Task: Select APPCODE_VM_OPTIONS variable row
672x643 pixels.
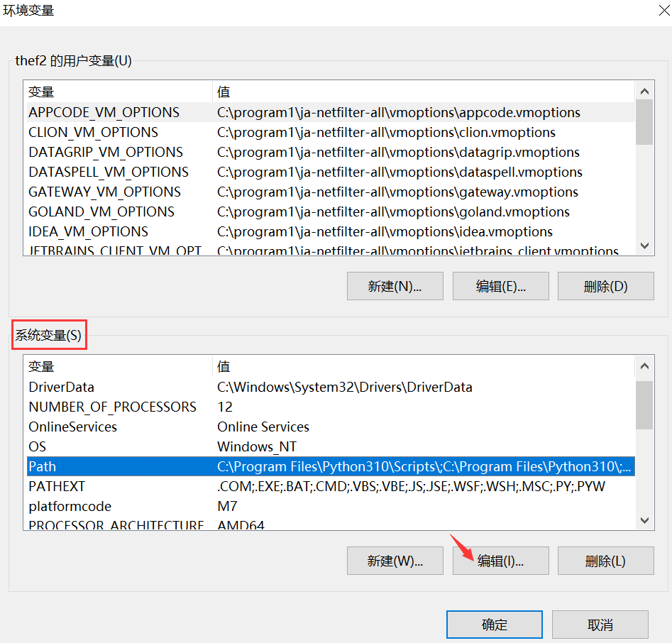Action: (331, 112)
